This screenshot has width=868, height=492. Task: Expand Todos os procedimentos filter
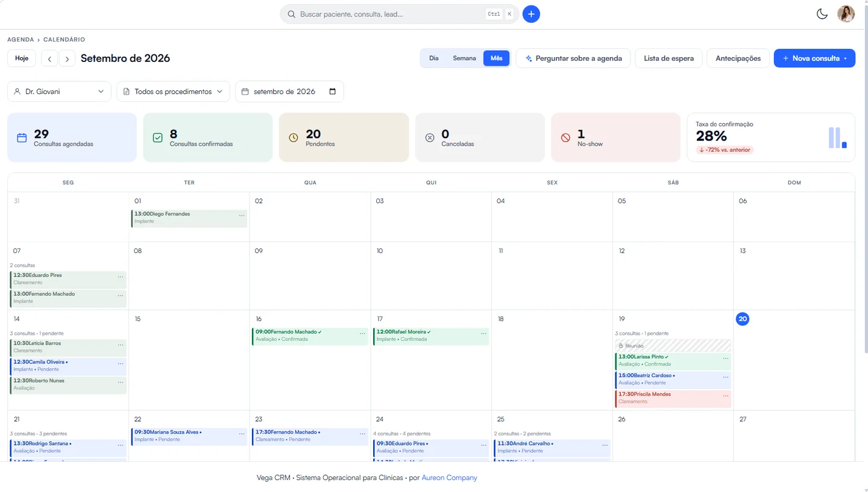[x=173, y=92]
